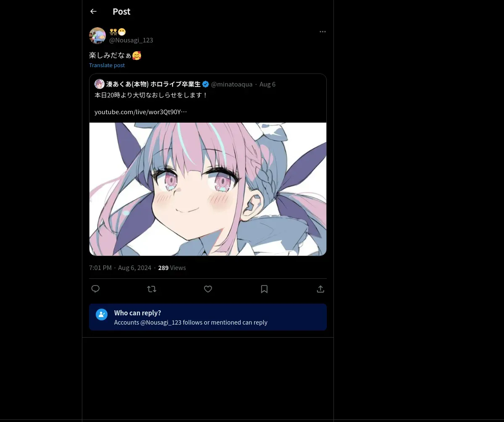Go back using the arrow icon
504x422 pixels.
pyautogui.click(x=93, y=11)
